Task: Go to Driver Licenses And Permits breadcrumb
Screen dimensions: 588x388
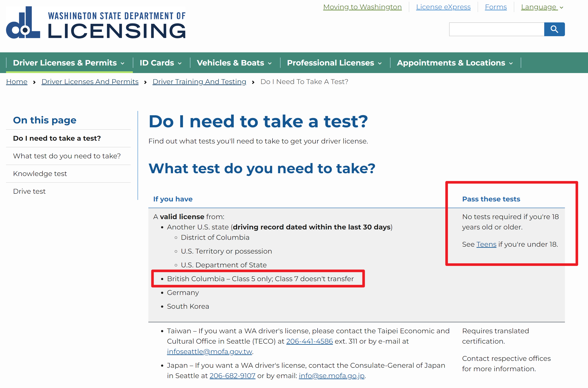Action: point(90,82)
